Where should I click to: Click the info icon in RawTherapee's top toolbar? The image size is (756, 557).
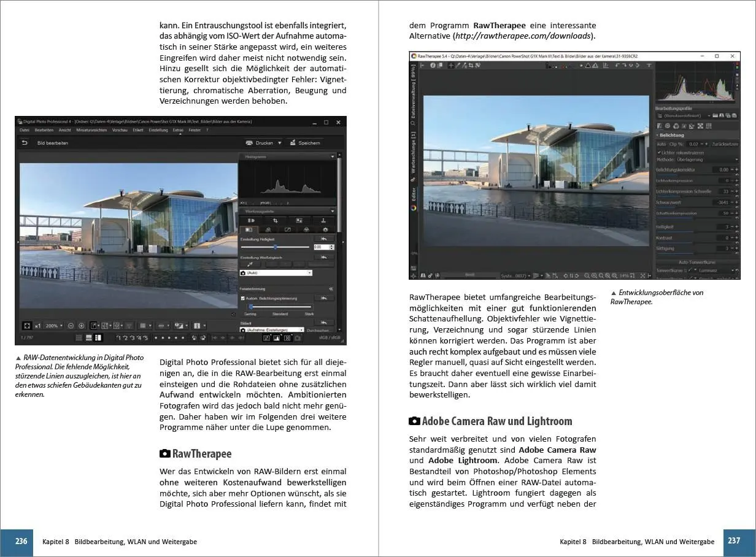433,65
